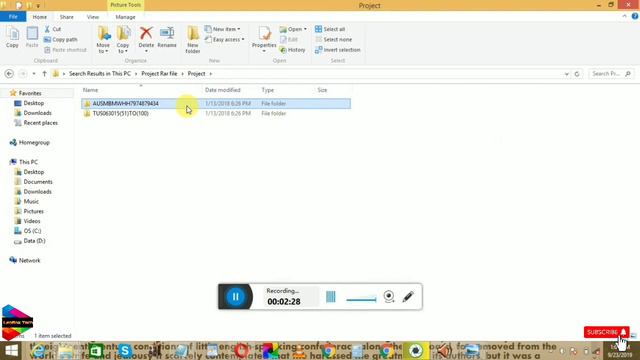Click the recorder pencil annotation tool
This screenshot has height=360, width=640.
pyautogui.click(x=408, y=297)
